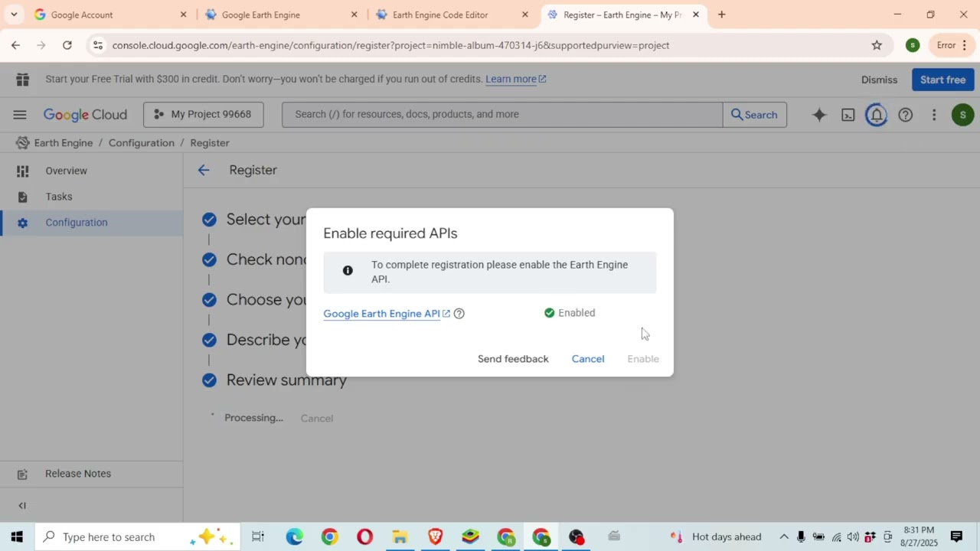
Task: Click the Start free button
Action: click(942, 80)
